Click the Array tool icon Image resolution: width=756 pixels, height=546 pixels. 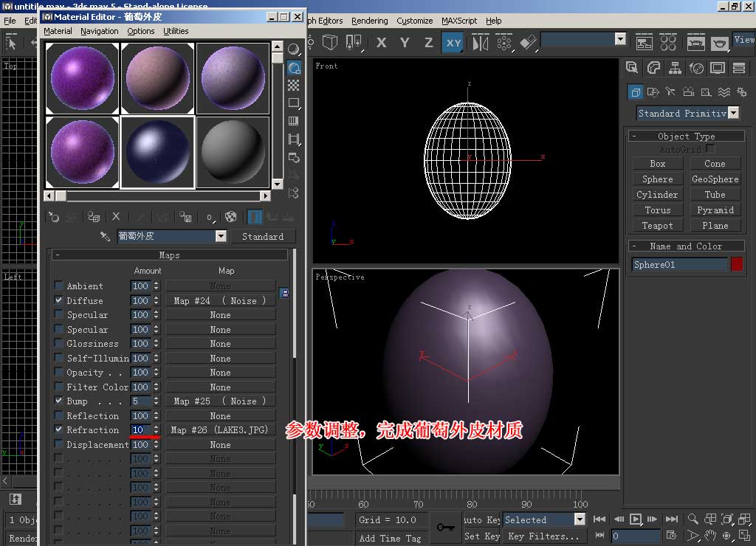tap(504, 43)
